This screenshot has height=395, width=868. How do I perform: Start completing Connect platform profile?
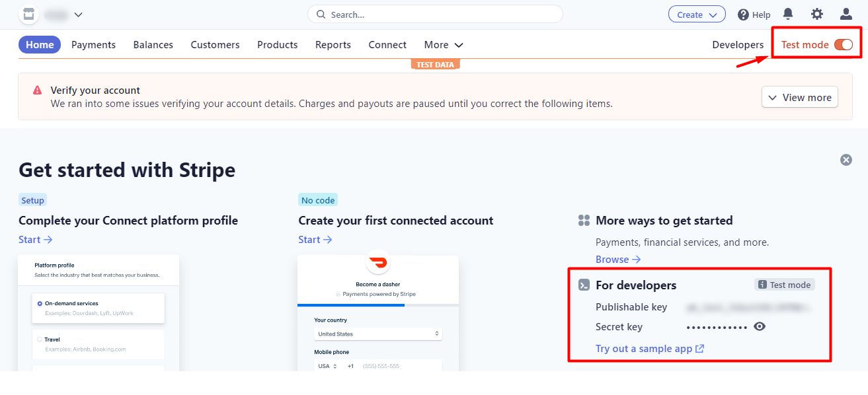click(35, 240)
